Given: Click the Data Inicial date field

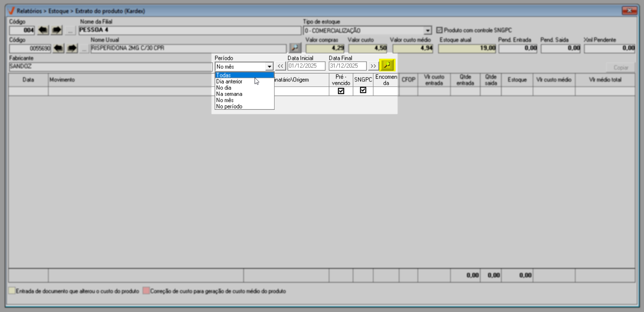Looking at the screenshot, I should (306, 66).
